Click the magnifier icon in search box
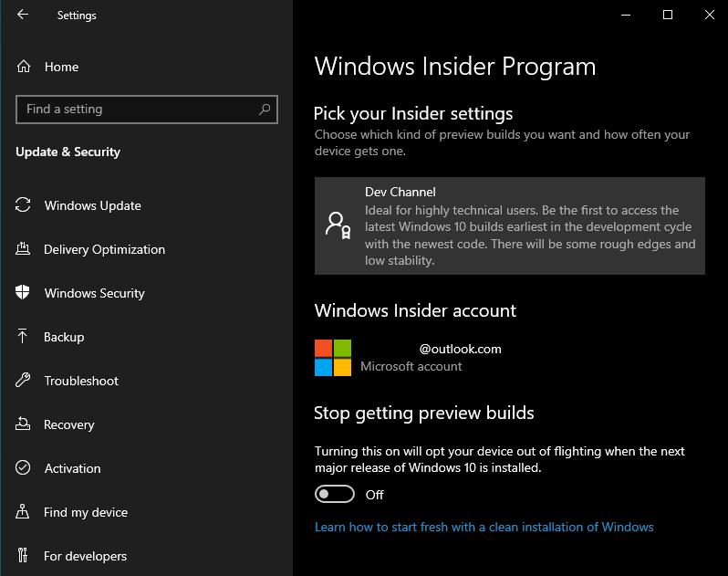The height and width of the screenshot is (576, 728). click(265, 110)
